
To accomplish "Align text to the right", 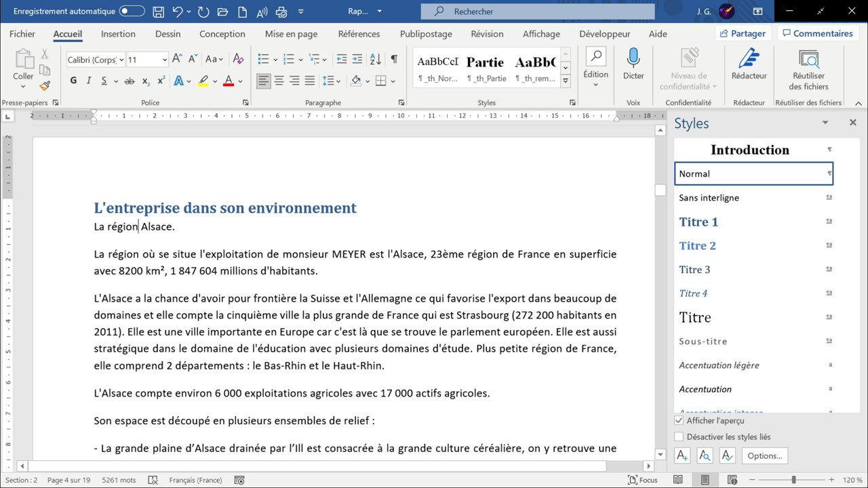I will coord(294,81).
